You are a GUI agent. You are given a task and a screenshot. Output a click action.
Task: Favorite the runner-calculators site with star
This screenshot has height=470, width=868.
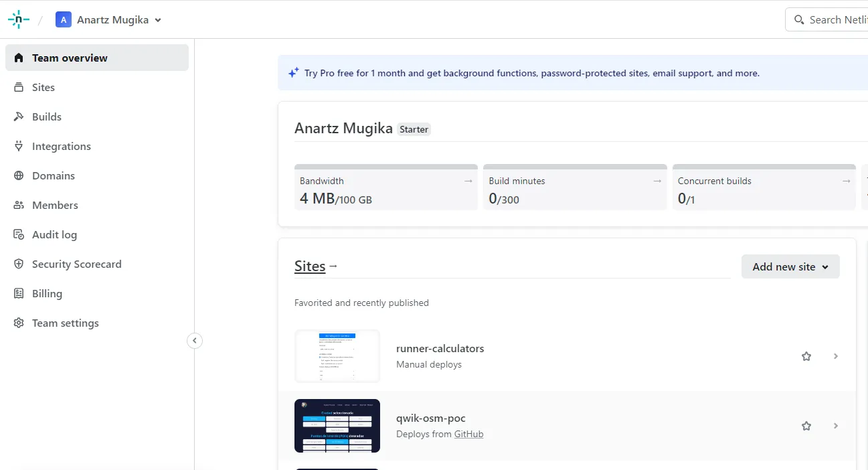(806, 356)
